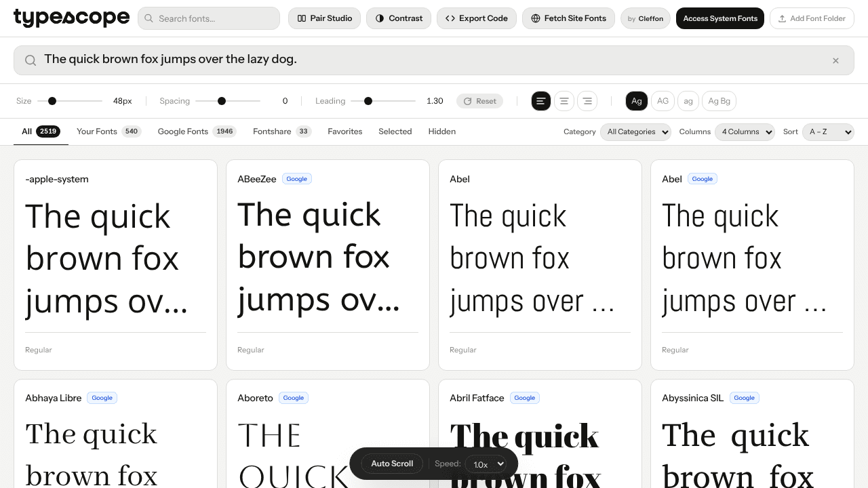Click the Search fonts input field
This screenshot has height=488, width=868.
(209, 18)
